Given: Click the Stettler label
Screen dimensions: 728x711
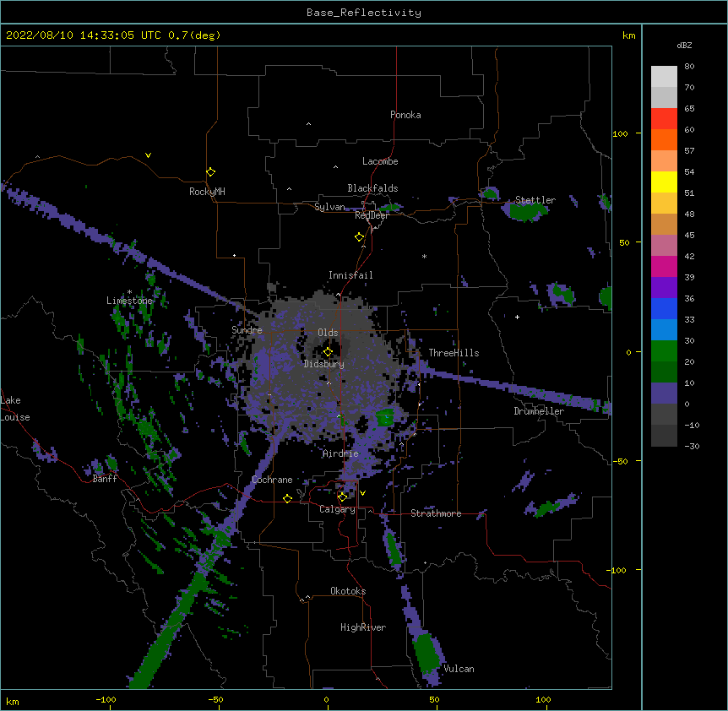Looking at the screenshot, I should click(535, 200).
